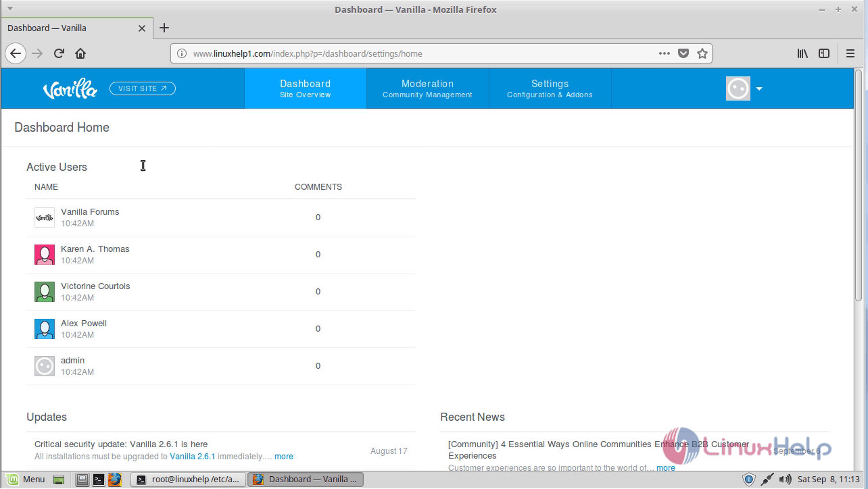Expand the account dropdown arrow

point(759,88)
